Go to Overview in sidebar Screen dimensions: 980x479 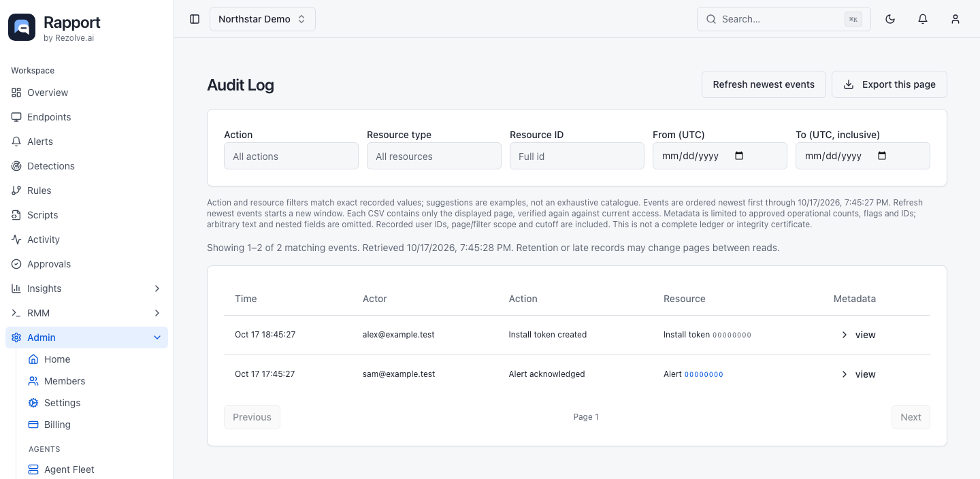tap(86, 93)
